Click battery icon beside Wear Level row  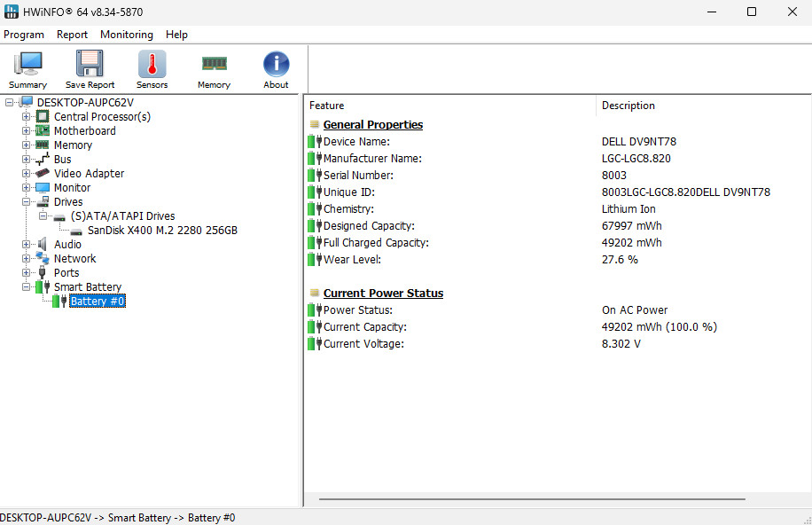(315, 259)
